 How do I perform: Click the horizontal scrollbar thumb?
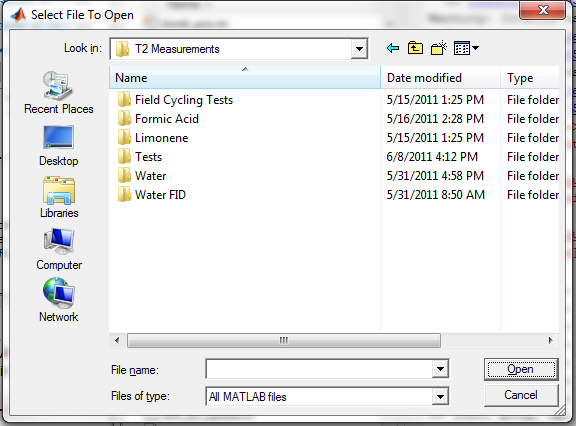[x=284, y=340]
